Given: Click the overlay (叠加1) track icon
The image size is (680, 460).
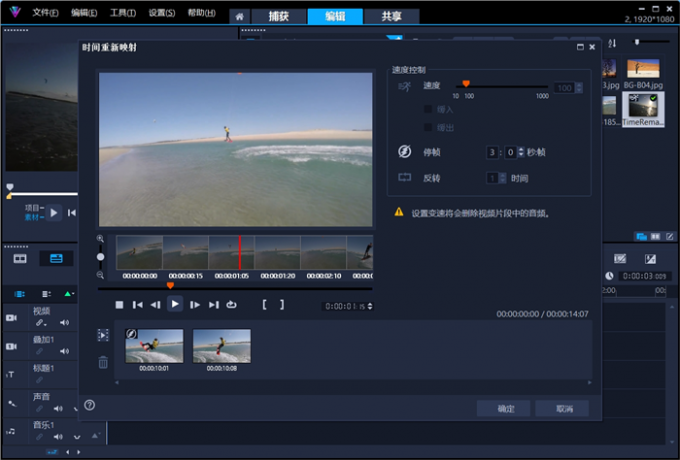Looking at the screenshot, I should pos(11,346).
